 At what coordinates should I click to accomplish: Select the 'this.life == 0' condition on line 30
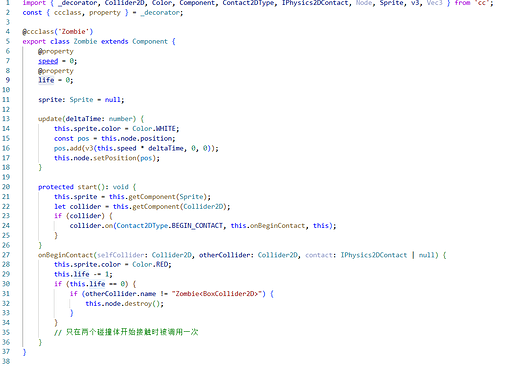[97, 284]
